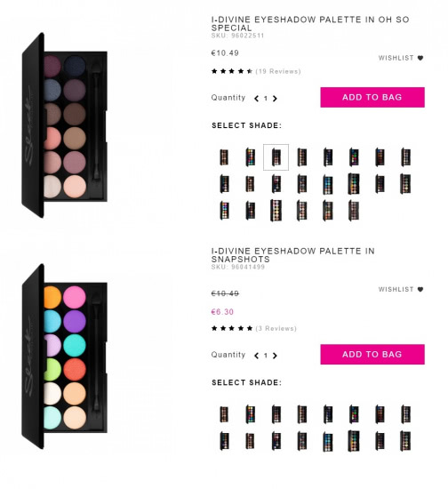
Task: Add Snapshots palette to bag
Action: click(372, 354)
